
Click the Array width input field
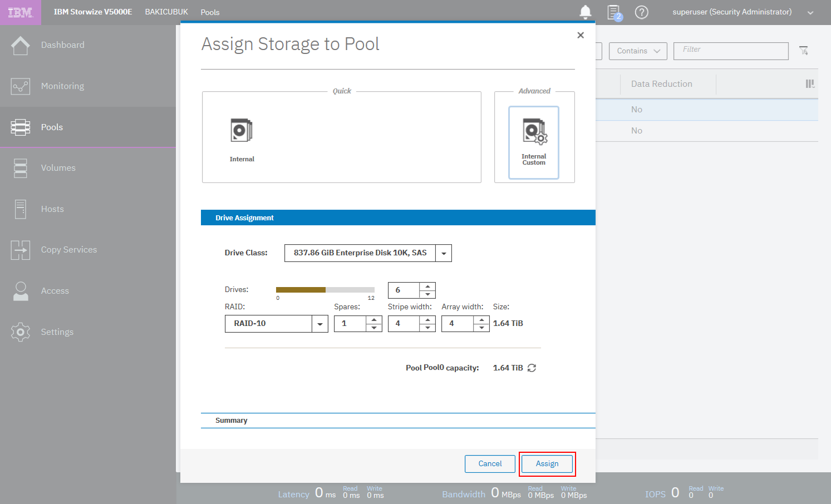tap(458, 324)
